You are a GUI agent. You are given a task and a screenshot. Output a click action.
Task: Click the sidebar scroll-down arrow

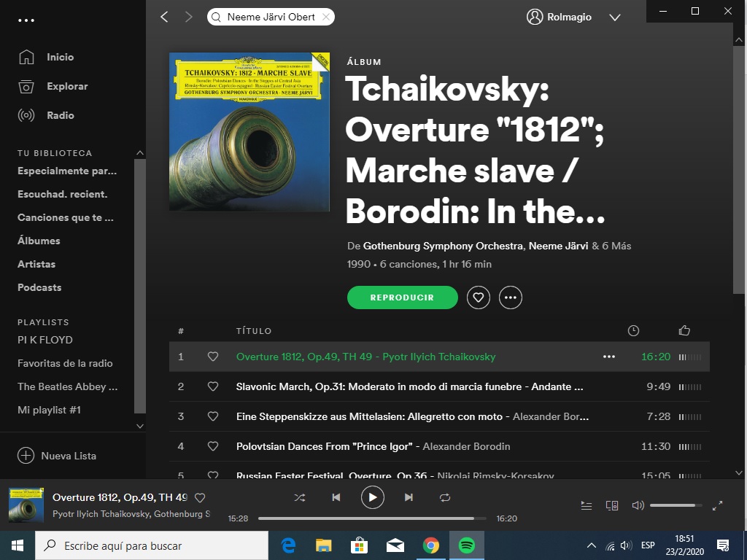click(x=139, y=426)
